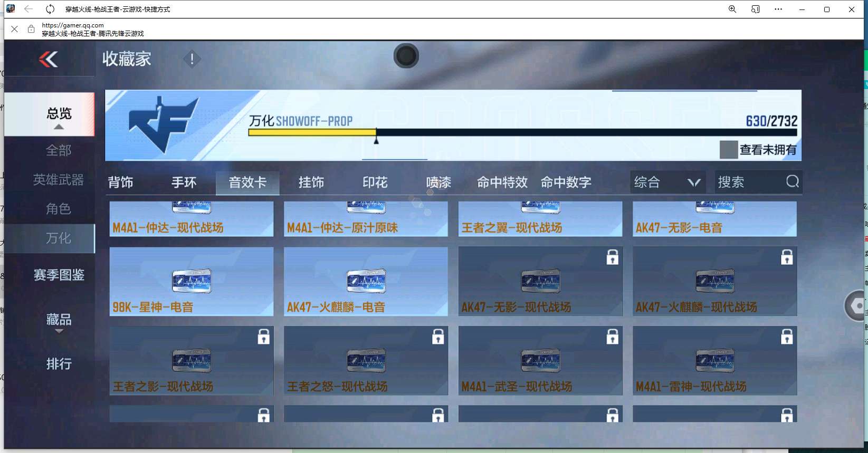Switch to the 命中数字 tab

pyautogui.click(x=566, y=182)
